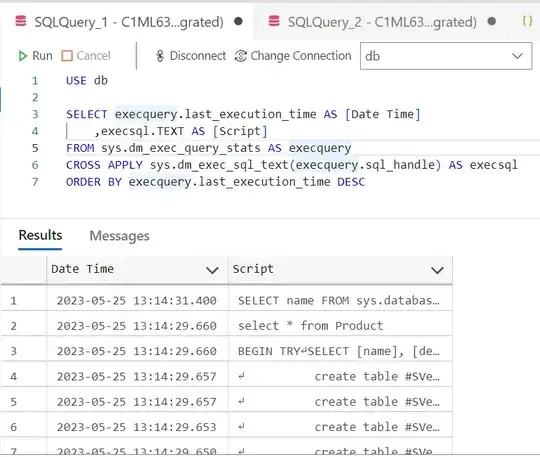Image resolution: width=540 pixels, height=457 pixels.
Task: Click the Date Time cell in row 2
Action: 137,326
